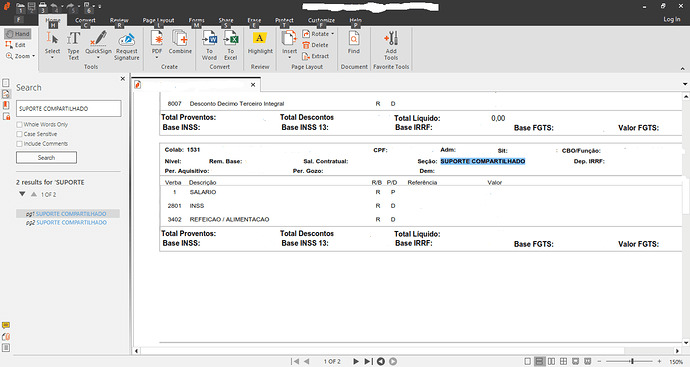Click the zoom out minus button
The width and height of the screenshot is (690, 367).
(599, 361)
